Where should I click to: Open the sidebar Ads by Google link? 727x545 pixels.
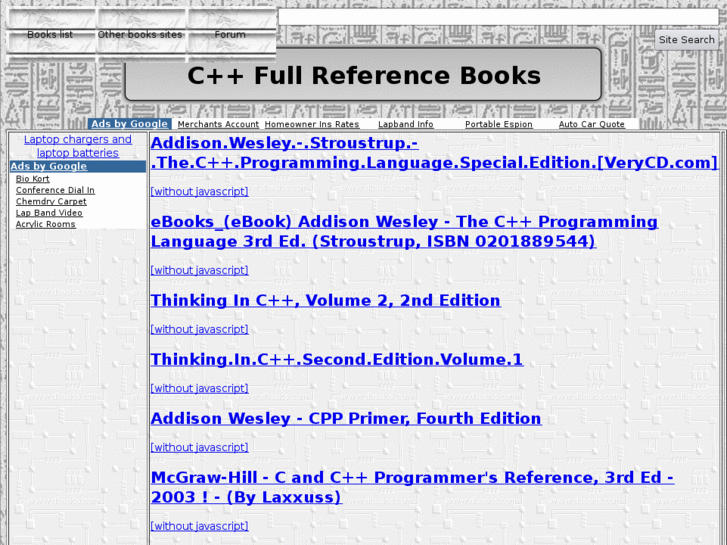click(49, 166)
